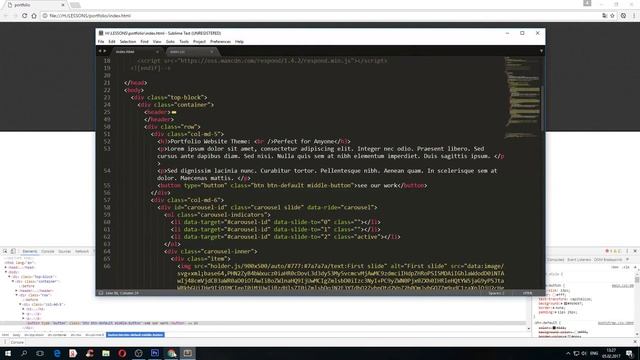Close the portfolio browser tab
The height and width of the screenshot is (360, 640).
coord(63,5)
